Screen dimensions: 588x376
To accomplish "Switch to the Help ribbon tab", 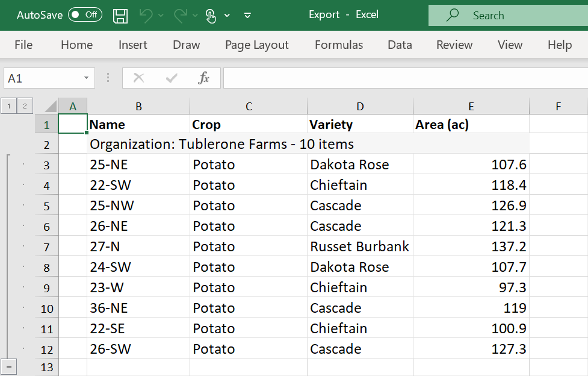I will (560, 45).
